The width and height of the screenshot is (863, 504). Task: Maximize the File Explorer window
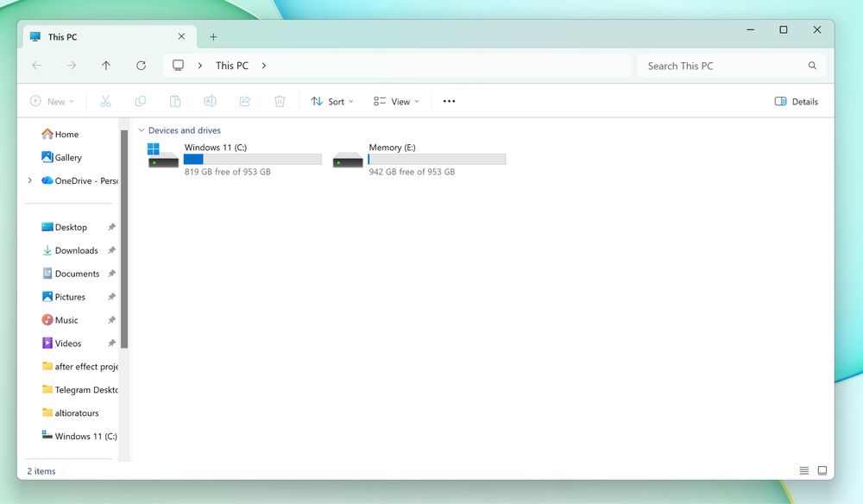784,29
